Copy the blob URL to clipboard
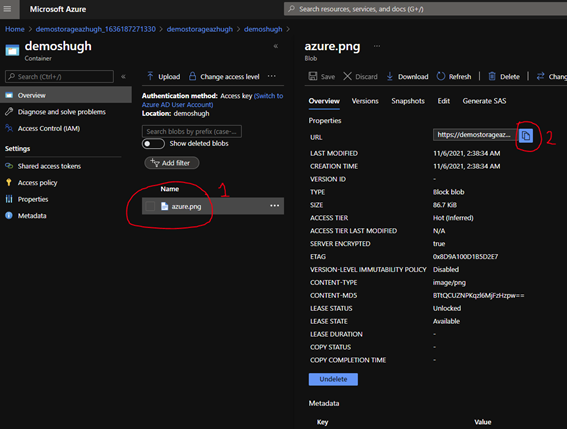This screenshot has height=429, width=567. [526, 136]
